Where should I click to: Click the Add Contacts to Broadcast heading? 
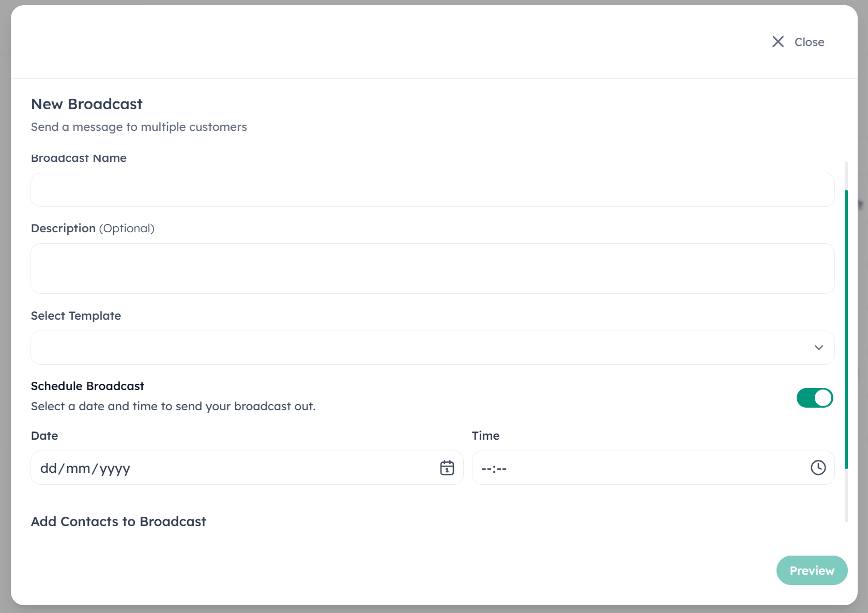pos(118,521)
